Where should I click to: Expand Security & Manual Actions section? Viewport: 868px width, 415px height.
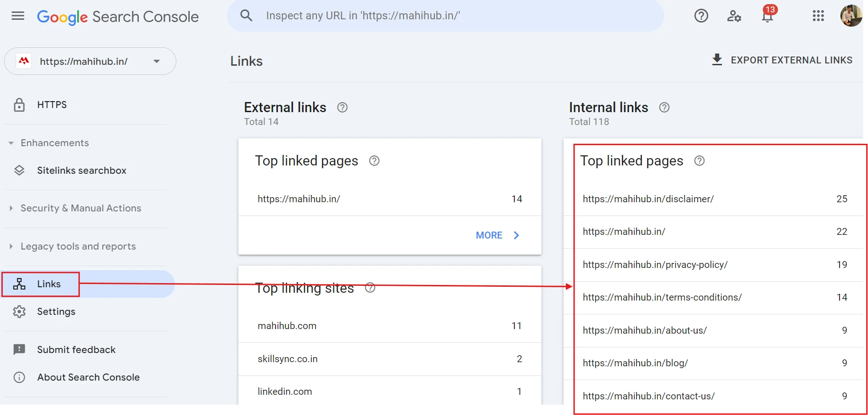click(11, 208)
